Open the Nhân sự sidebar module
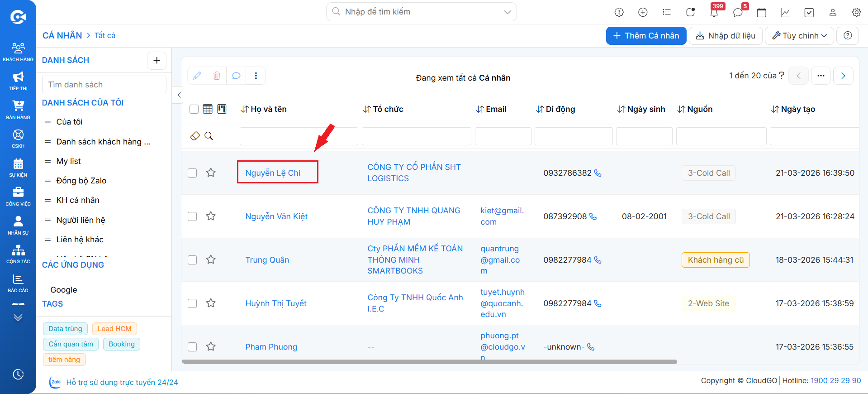Screen dimensions: 868x394 pyautogui.click(x=18, y=226)
